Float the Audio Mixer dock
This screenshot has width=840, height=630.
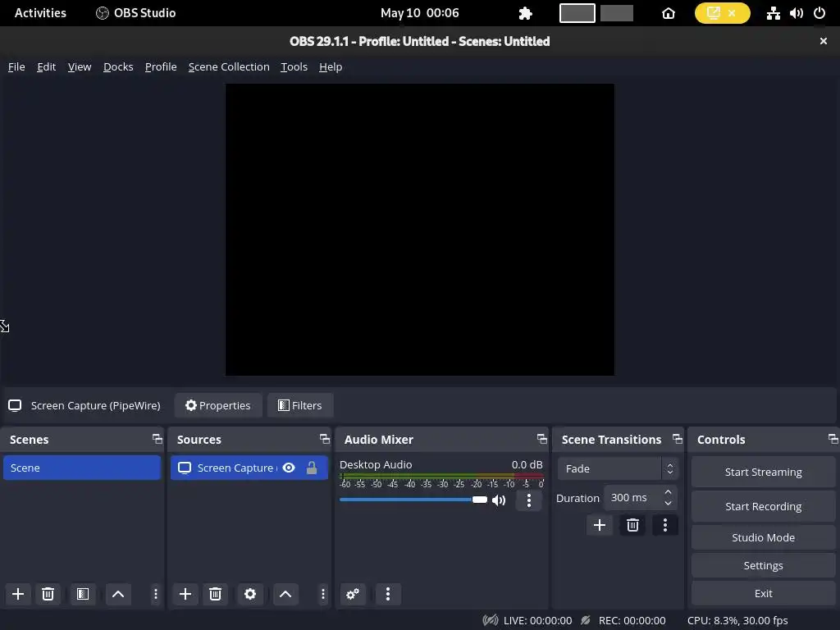click(x=542, y=439)
